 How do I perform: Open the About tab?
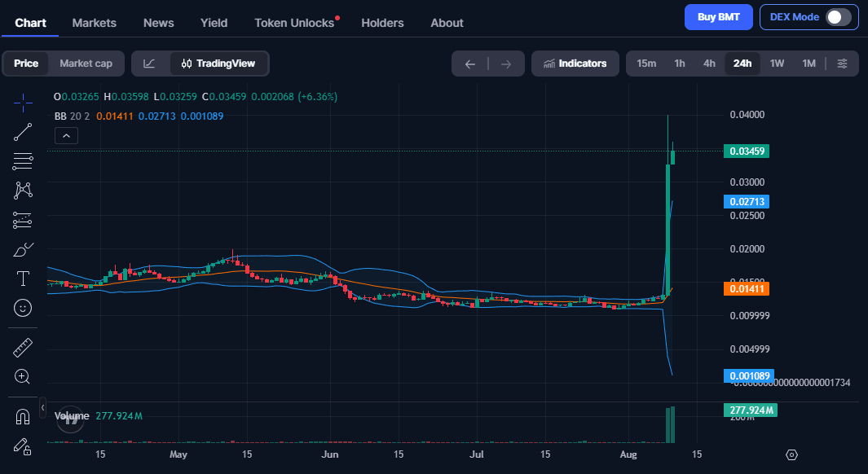pos(447,23)
